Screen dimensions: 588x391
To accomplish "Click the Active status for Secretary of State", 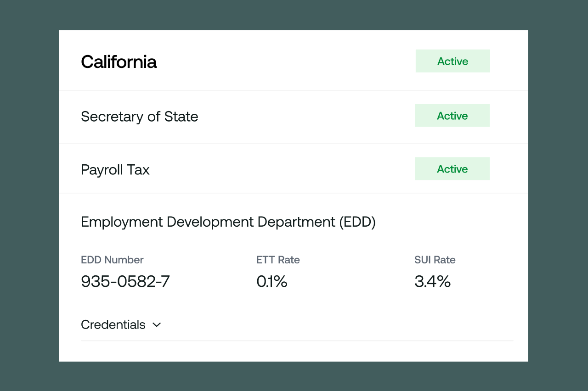I will (x=452, y=116).
